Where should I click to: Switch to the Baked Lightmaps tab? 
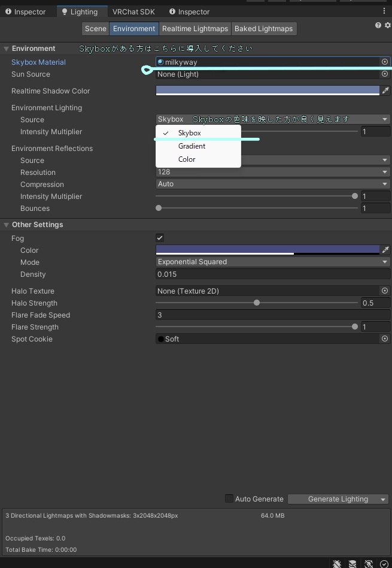[x=263, y=29]
